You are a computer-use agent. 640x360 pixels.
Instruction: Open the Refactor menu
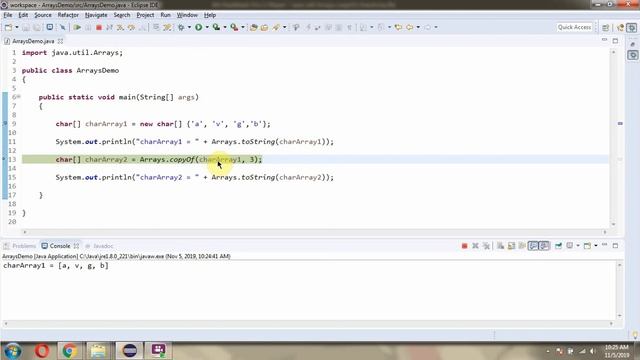pyautogui.click(x=68, y=15)
